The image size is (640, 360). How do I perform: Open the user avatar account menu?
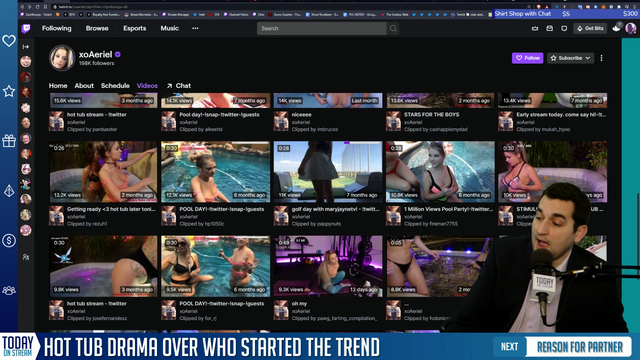[631, 29]
